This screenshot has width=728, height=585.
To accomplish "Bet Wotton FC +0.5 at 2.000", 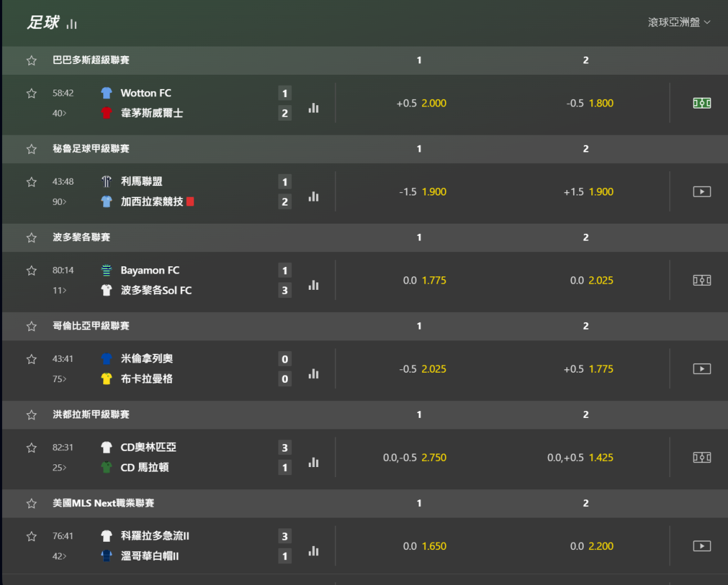I will [x=421, y=103].
